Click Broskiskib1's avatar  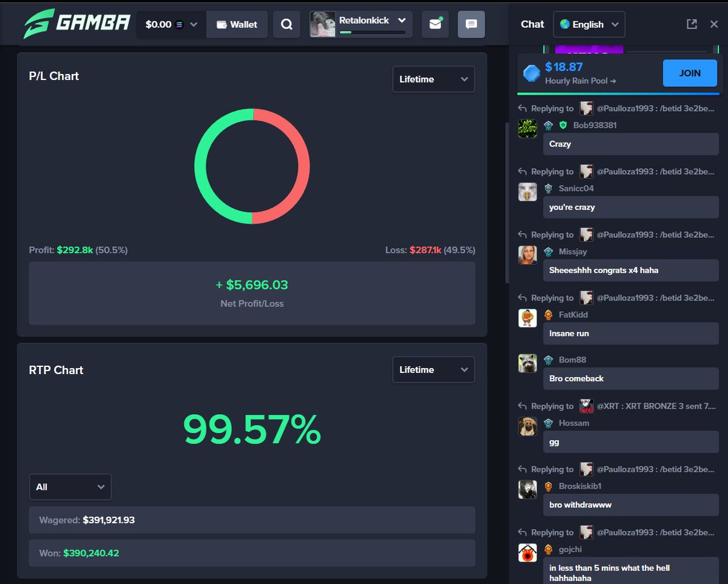[528, 489]
